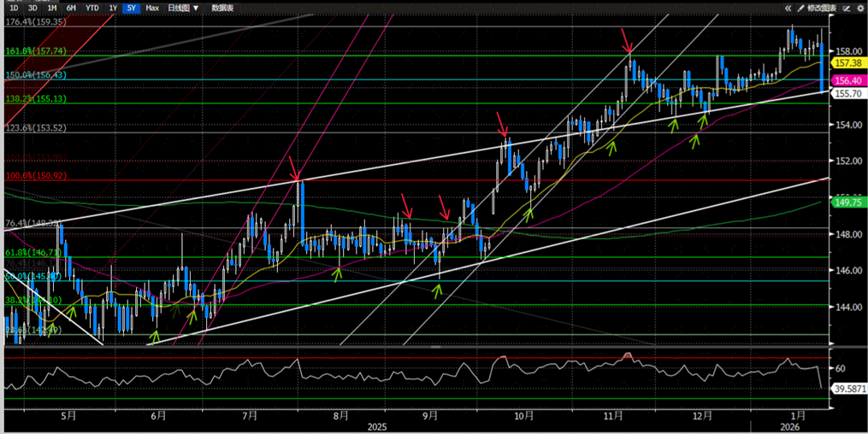Choose the YTD range
Screen dimensions: 868x434
(92, 9)
